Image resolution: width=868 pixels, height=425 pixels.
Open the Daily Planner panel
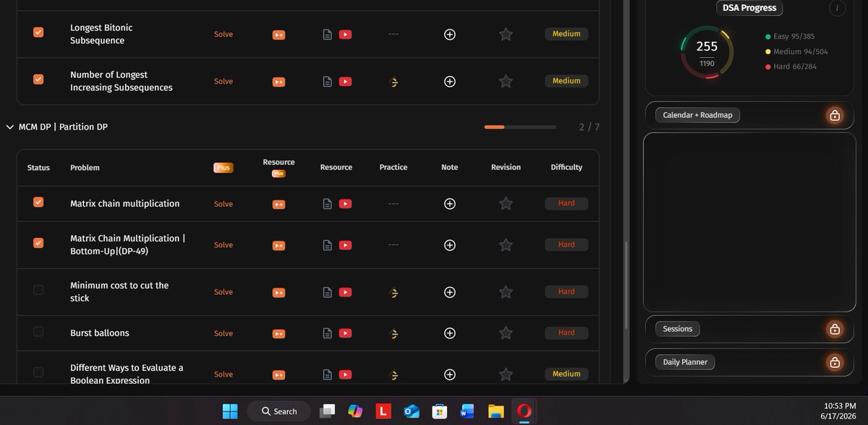749,362
